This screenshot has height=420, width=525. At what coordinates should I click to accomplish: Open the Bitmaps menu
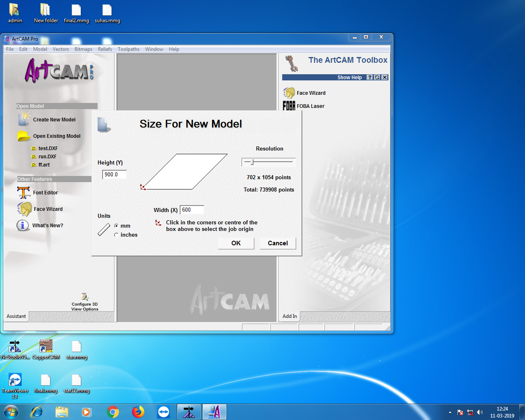[x=83, y=49]
